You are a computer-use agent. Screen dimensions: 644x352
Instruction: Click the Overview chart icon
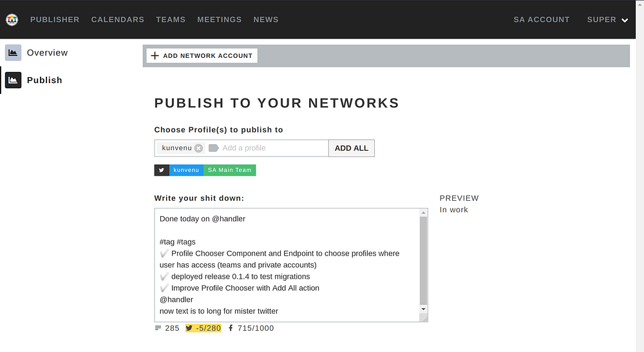[13, 53]
